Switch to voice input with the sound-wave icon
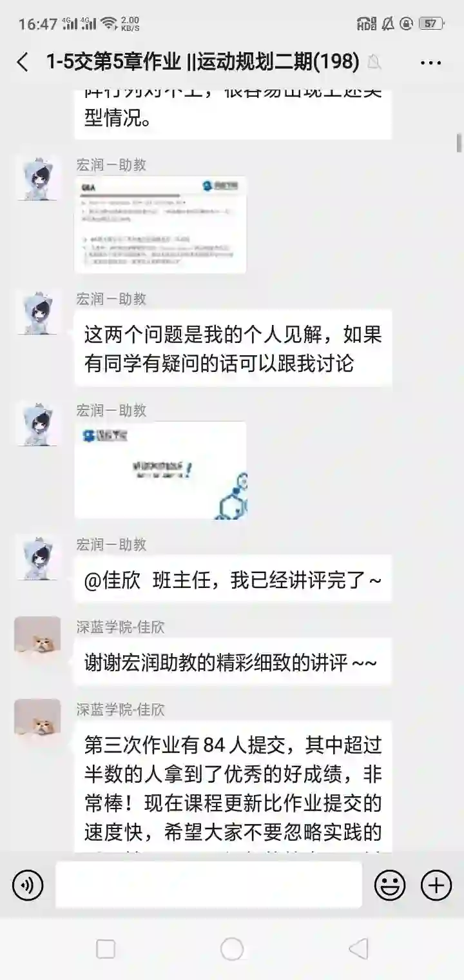Image resolution: width=464 pixels, height=980 pixels. (28, 885)
